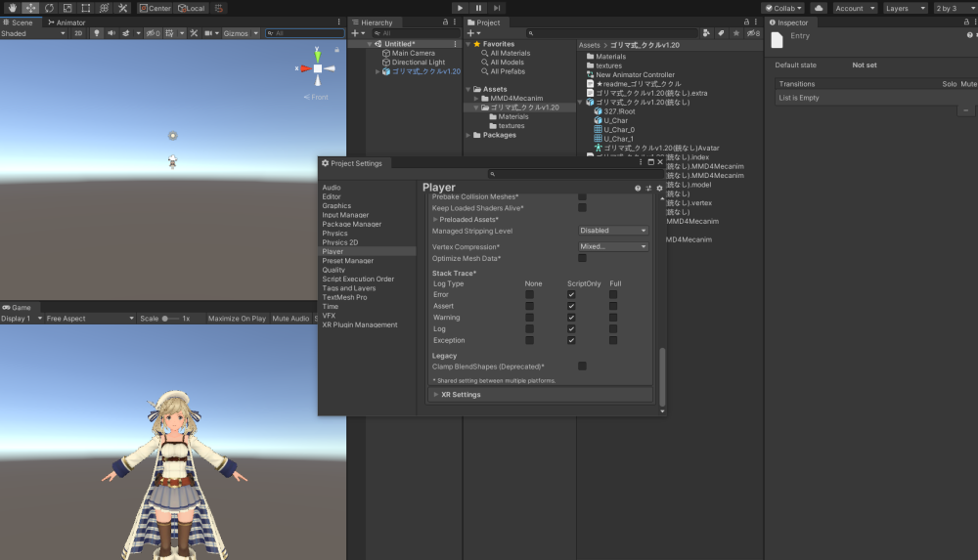Enable Prebake Collision Meshes checkbox
This screenshot has width=978, height=560.
tap(582, 196)
